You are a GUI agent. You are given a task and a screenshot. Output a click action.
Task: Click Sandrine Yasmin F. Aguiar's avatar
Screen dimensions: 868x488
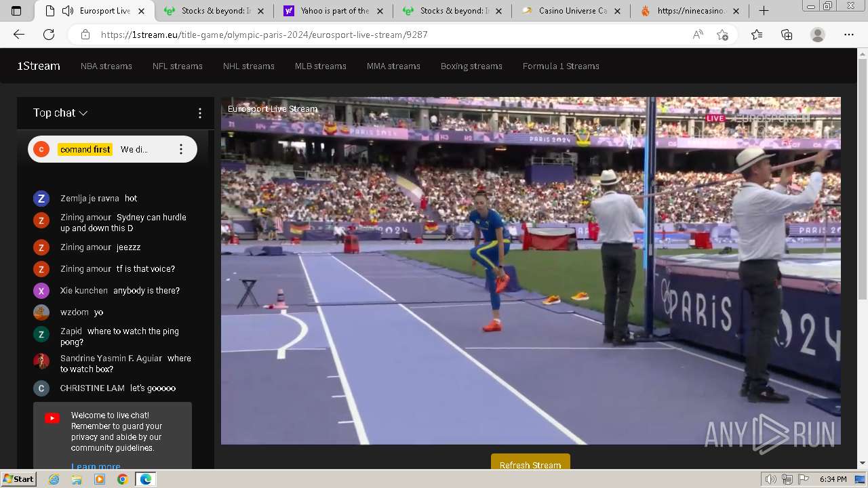coord(41,361)
